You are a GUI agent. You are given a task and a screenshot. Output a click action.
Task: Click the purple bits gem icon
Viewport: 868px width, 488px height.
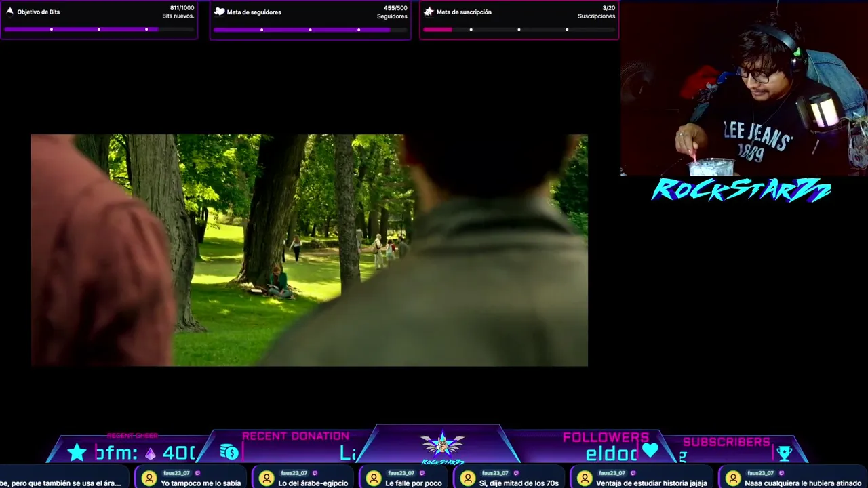click(151, 454)
